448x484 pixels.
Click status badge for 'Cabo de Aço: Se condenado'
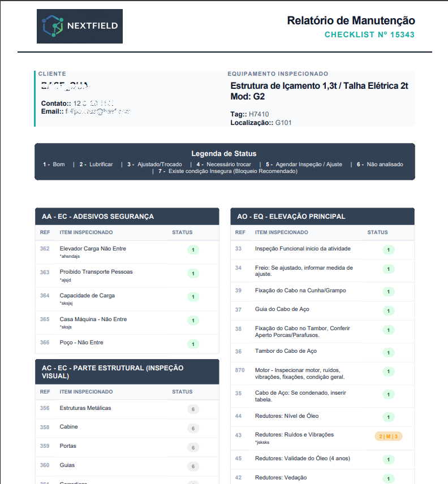[389, 395]
